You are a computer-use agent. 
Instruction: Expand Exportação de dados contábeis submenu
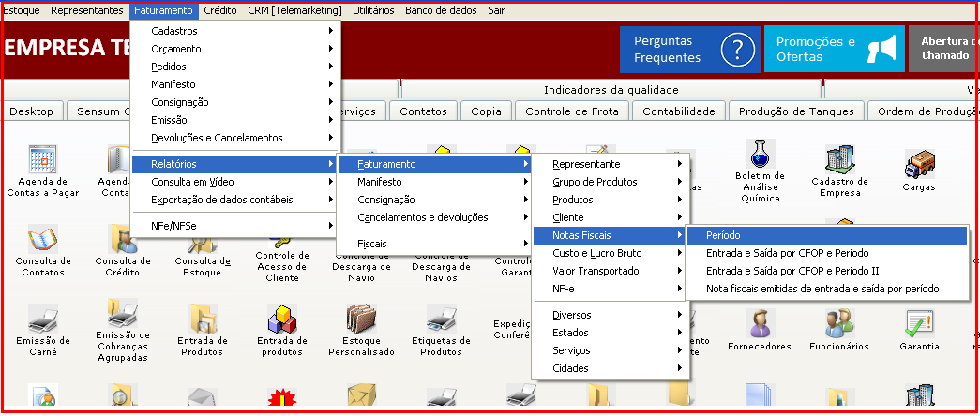point(235,200)
